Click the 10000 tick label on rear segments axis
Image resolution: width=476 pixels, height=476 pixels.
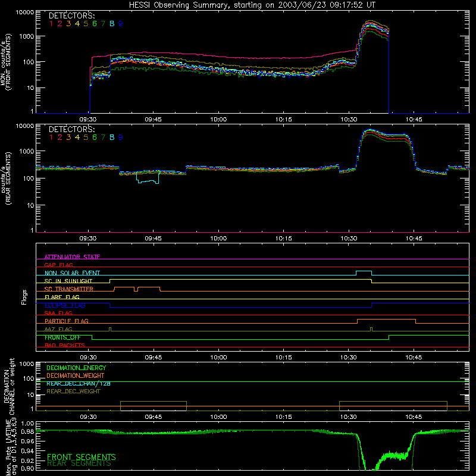coord(25,126)
